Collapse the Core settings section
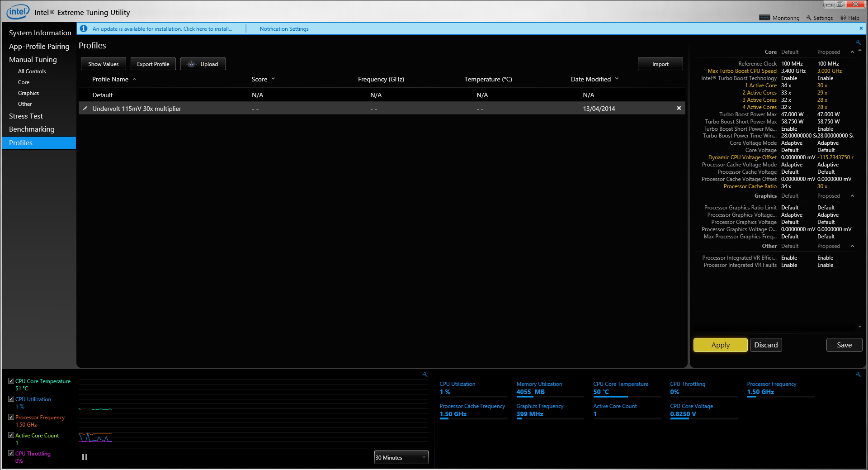 tap(852, 52)
